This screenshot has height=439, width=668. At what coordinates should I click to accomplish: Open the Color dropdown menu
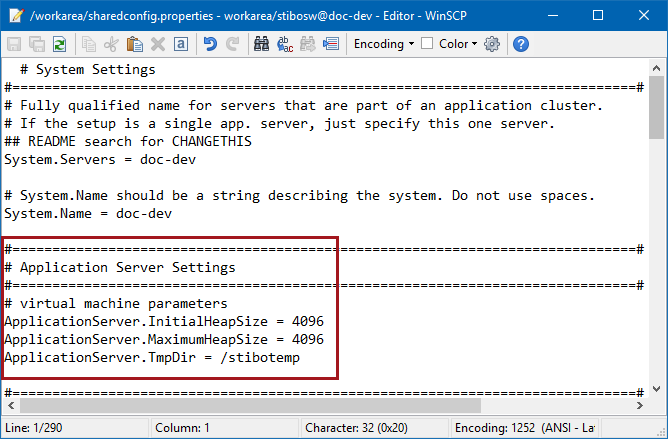(x=458, y=44)
